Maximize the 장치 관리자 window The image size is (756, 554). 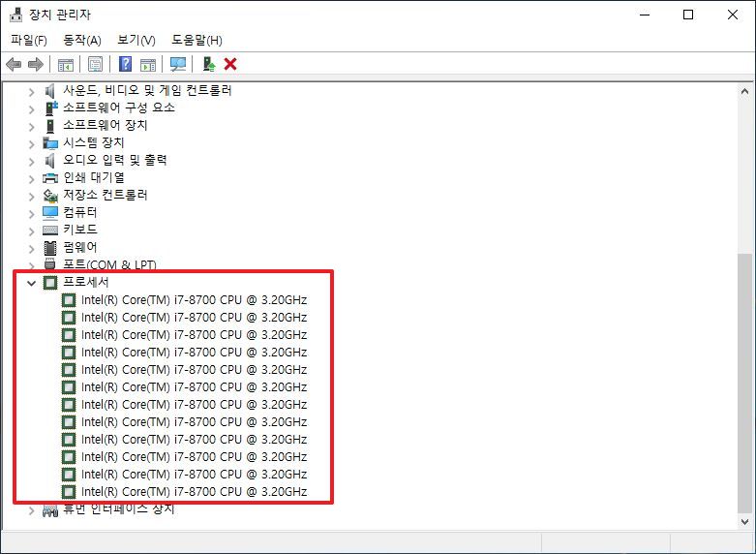pos(688,15)
